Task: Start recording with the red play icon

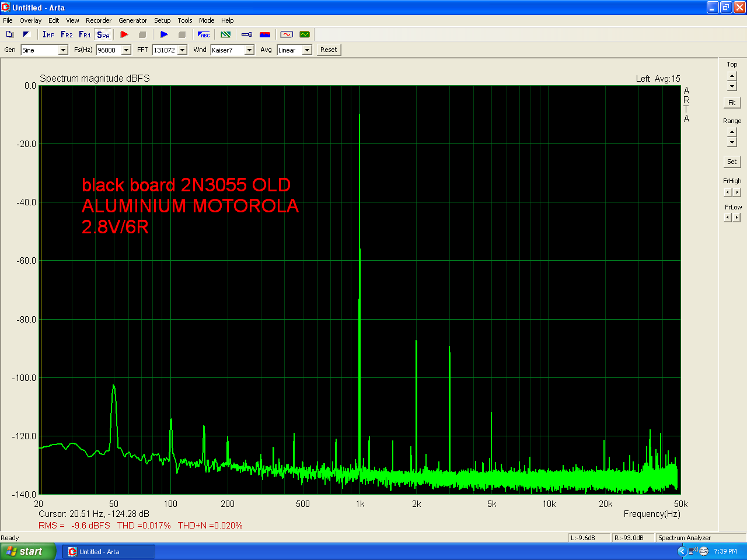Action: click(124, 34)
